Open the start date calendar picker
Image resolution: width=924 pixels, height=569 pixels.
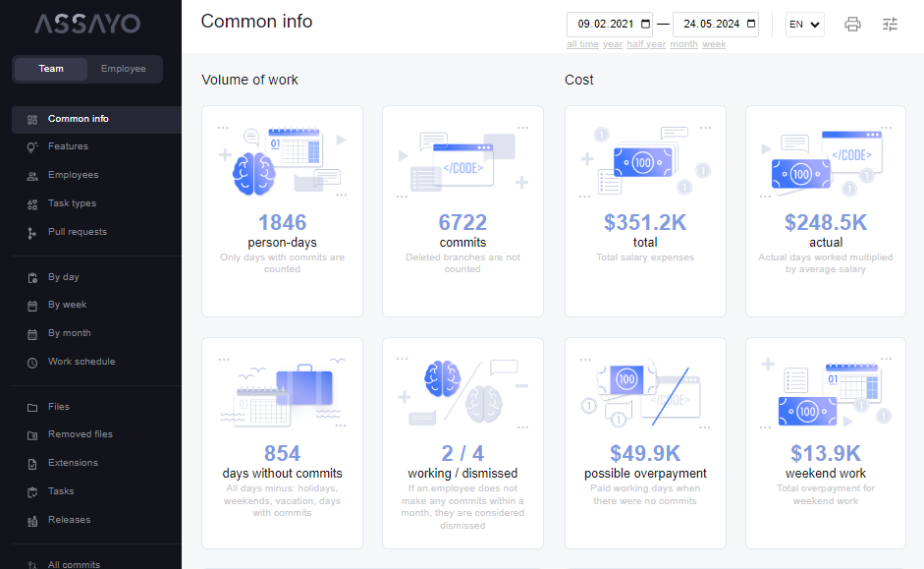(645, 25)
